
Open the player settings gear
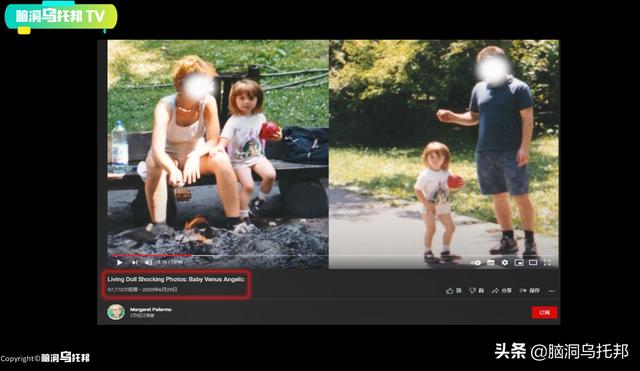click(505, 262)
